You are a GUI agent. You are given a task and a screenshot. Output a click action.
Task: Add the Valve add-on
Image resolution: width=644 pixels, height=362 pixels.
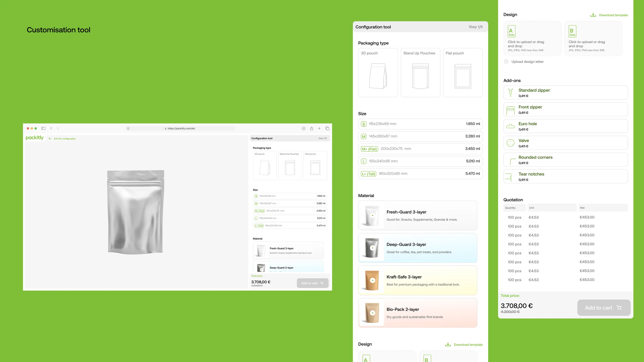[565, 143]
